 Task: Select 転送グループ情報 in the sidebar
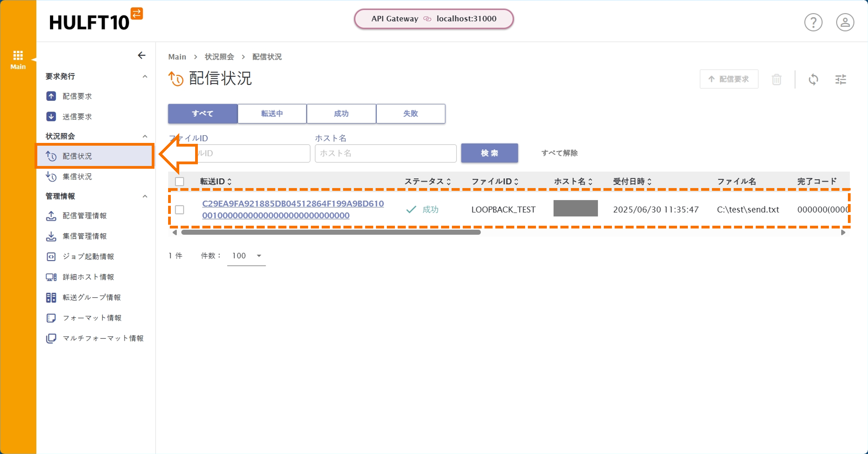91,297
